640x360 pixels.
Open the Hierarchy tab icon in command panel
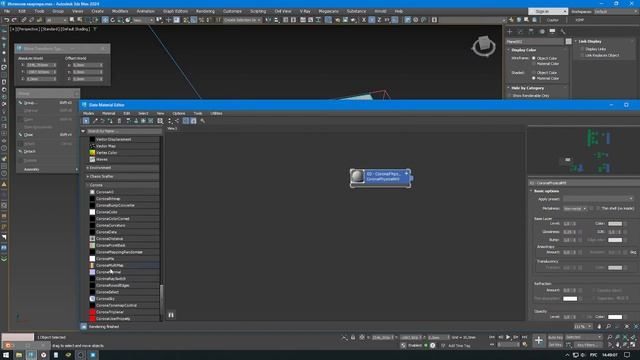coord(531,31)
